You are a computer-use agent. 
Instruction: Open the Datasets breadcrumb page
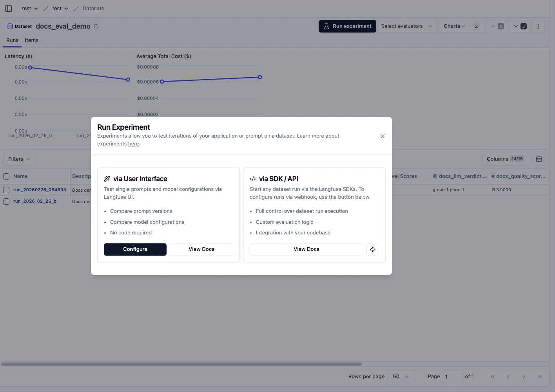point(94,8)
